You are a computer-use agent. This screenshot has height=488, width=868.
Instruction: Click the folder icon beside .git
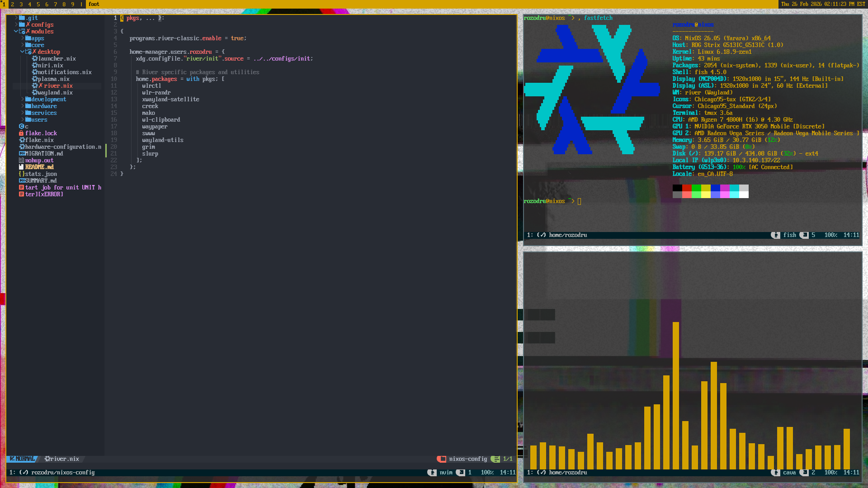pos(22,18)
